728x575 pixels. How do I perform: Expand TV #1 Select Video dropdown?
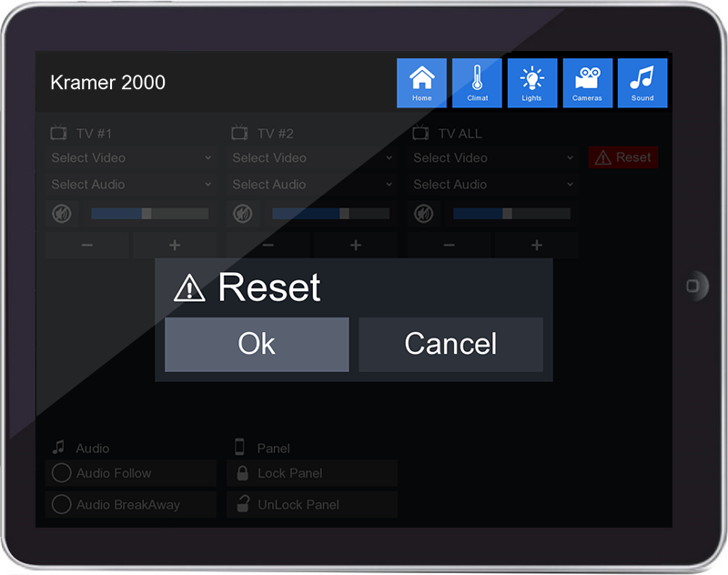click(131, 157)
